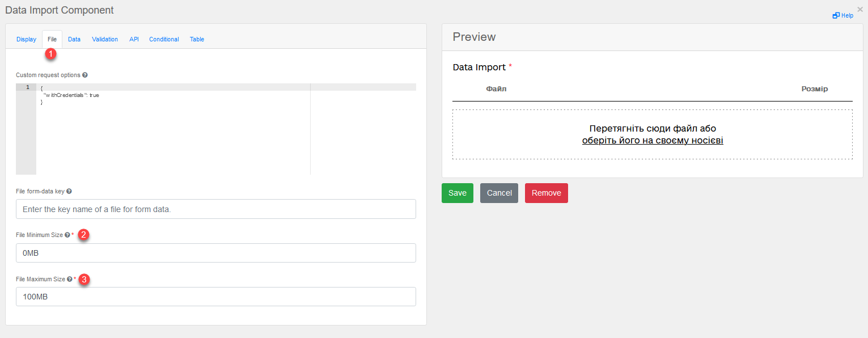
Task: Click the 'Data Import Component' title
Action: click(60, 10)
